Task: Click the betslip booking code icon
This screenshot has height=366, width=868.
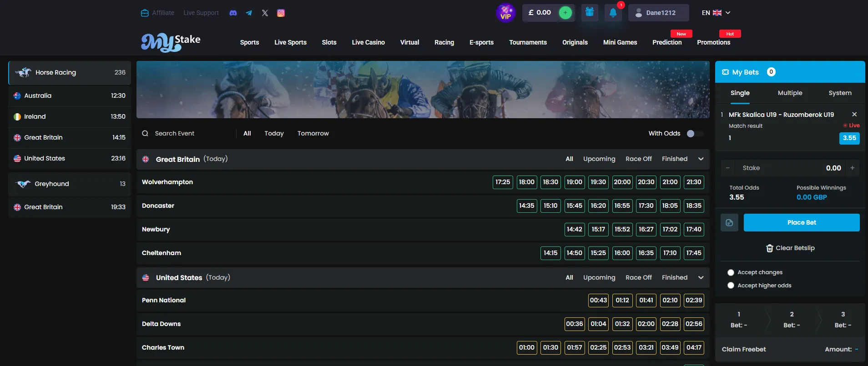Action: click(x=730, y=222)
